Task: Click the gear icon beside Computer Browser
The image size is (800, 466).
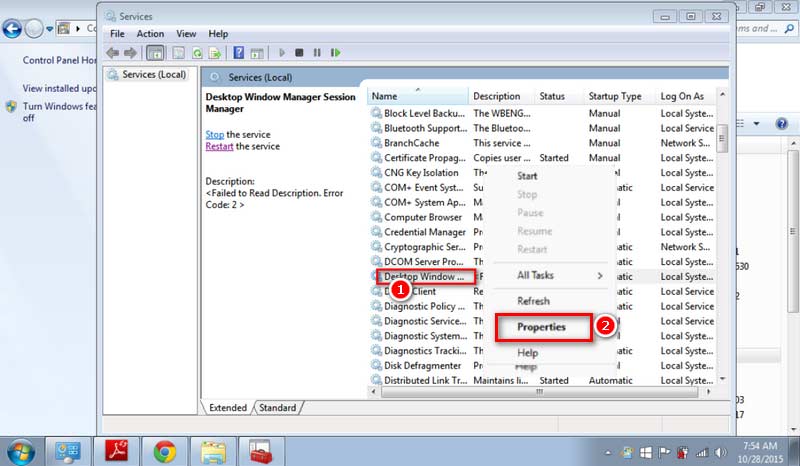Action: [x=377, y=217]
